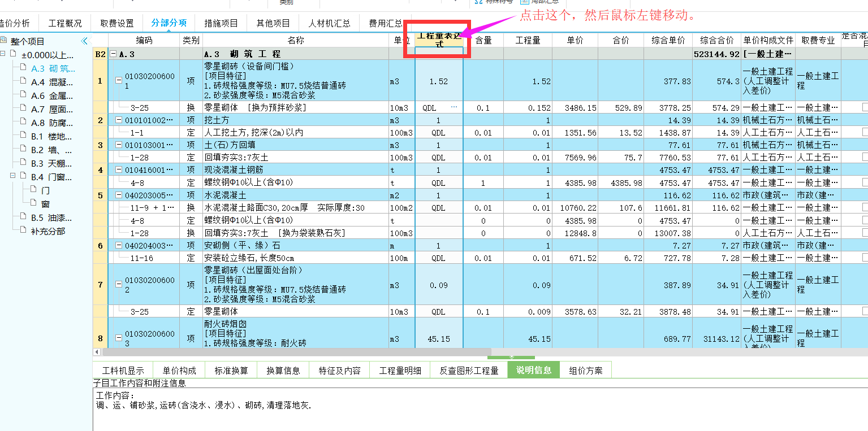Tick the checkbox in the 零星砌体 [换为预拌砂浆] row

tap(865, 107)
